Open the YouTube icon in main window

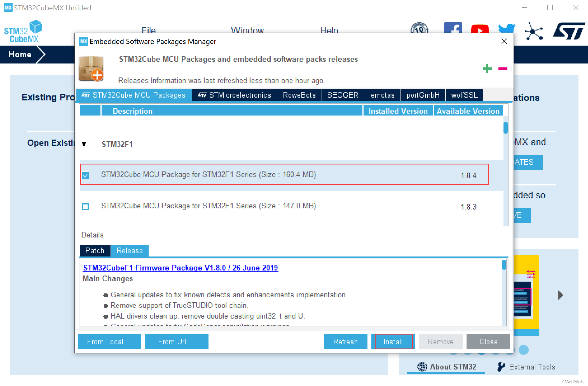(480, 29)
